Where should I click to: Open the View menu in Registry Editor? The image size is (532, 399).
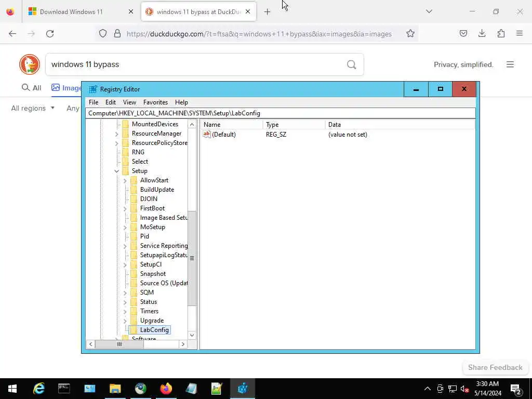129,102
